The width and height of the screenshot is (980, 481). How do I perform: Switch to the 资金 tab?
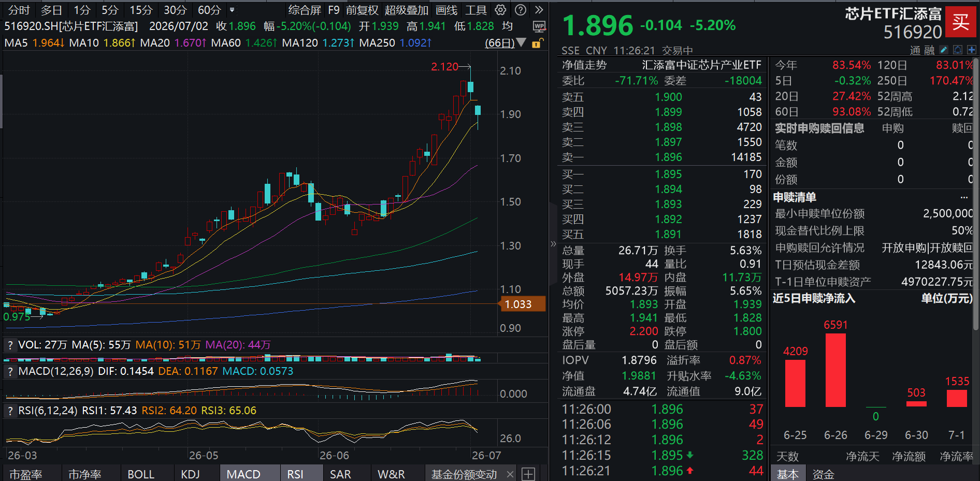tap(823, 474)
